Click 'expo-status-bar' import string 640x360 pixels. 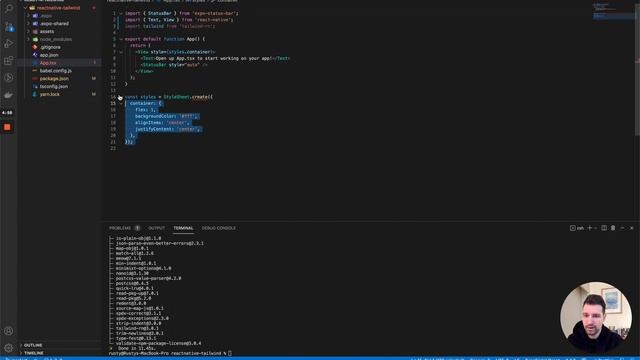[214, 13]
